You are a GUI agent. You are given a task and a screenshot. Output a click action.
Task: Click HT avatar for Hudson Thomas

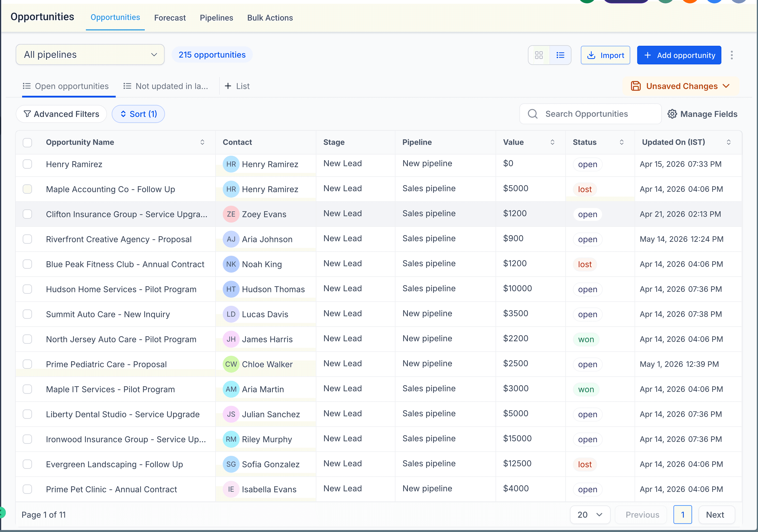pyautogui.click(x=231, y=289)
